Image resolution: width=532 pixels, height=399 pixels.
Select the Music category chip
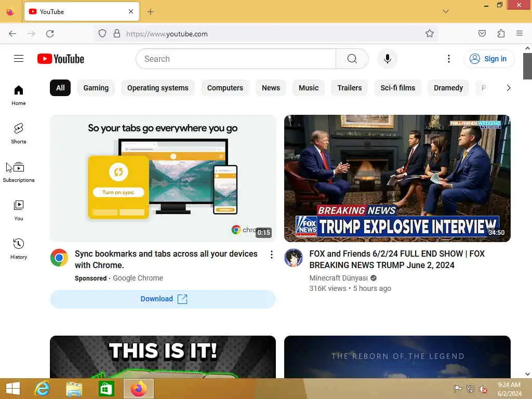pos(309,88)
